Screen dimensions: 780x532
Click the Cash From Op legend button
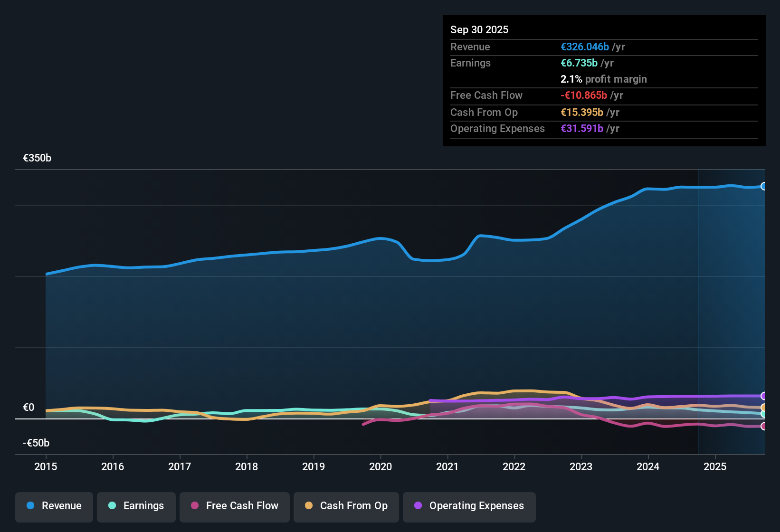pyautogui.click(x=346, y=506)
